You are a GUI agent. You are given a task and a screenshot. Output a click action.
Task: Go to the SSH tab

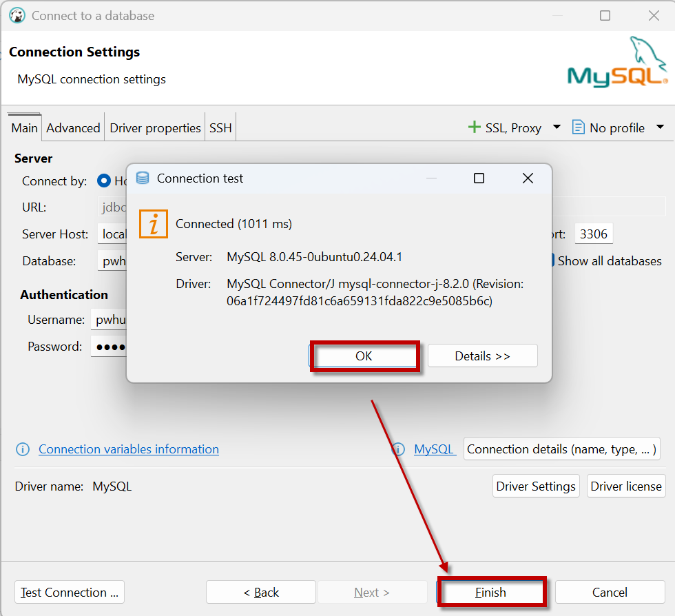pyautogui.click(x=220, y=128)
